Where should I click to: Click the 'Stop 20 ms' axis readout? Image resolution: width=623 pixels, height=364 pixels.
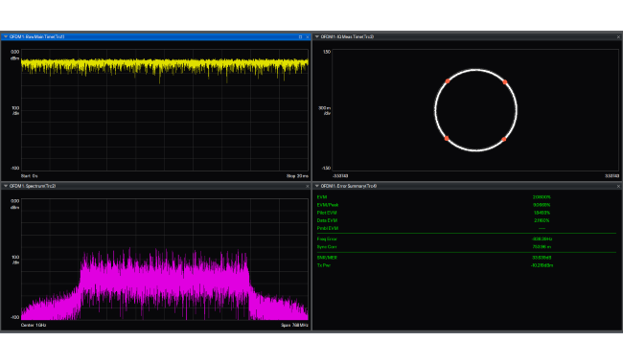[297, 176]
